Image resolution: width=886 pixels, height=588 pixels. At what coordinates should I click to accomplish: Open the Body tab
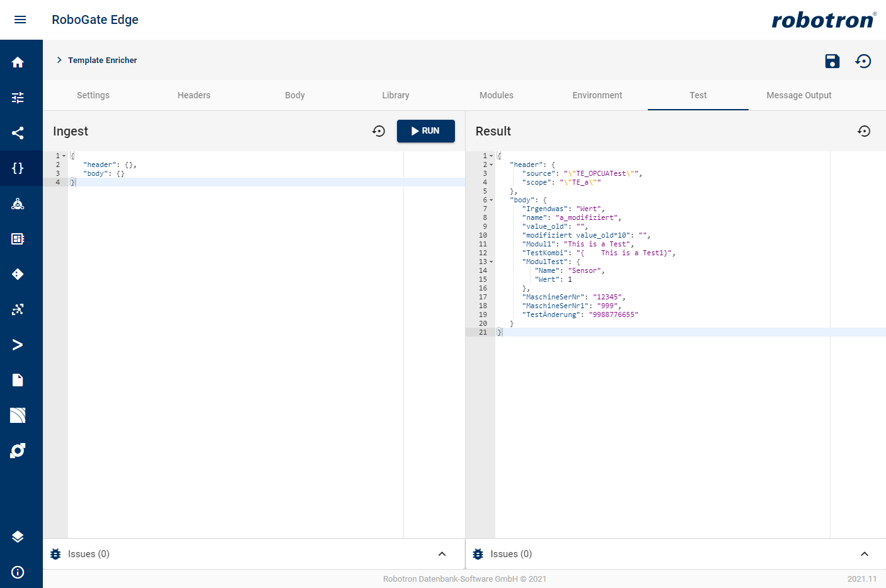(295, 95)
